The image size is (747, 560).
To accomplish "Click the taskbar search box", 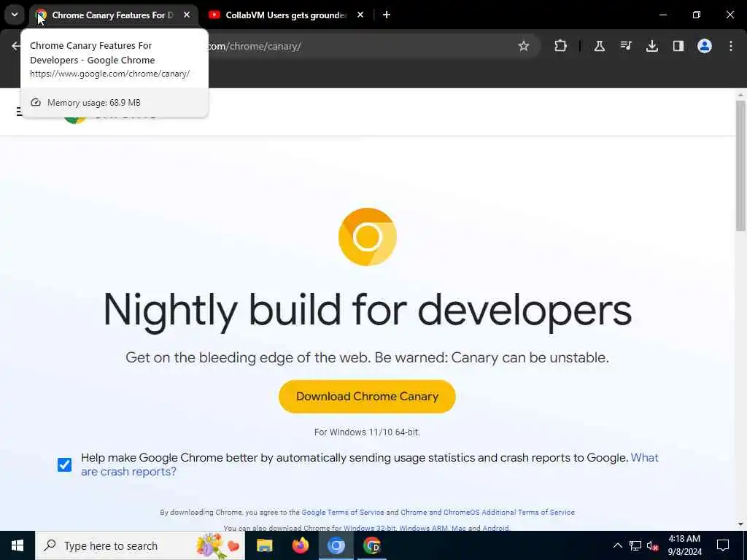I will pyautogui.click(x=140, y=545).
